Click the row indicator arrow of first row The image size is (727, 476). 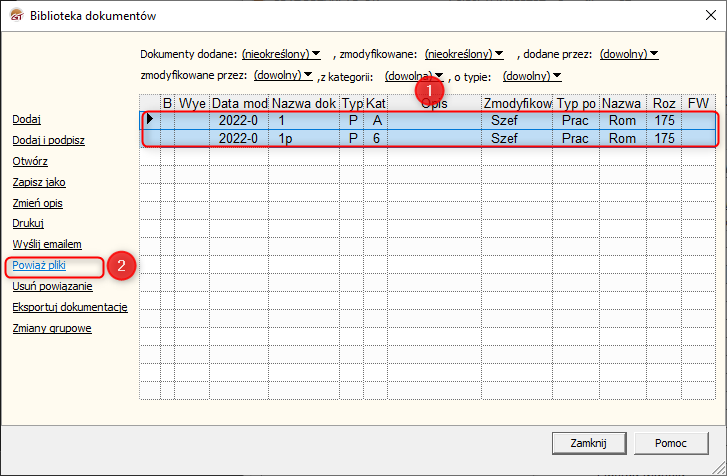tap(150, 120)
